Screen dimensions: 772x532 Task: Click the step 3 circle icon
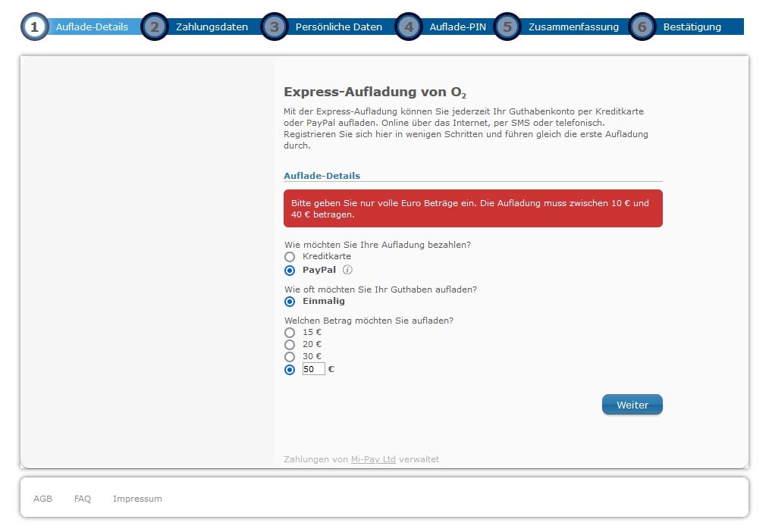tap(275, 27)
